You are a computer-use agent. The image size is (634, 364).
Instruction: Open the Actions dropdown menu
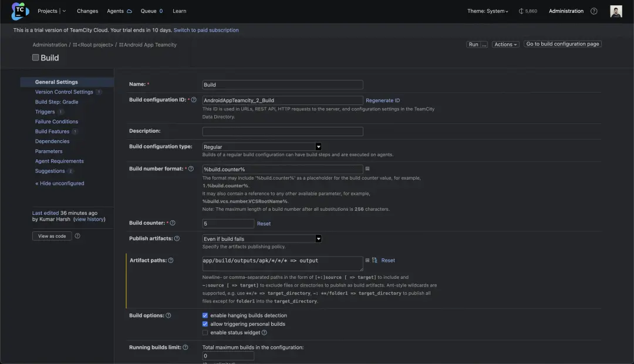505,45
